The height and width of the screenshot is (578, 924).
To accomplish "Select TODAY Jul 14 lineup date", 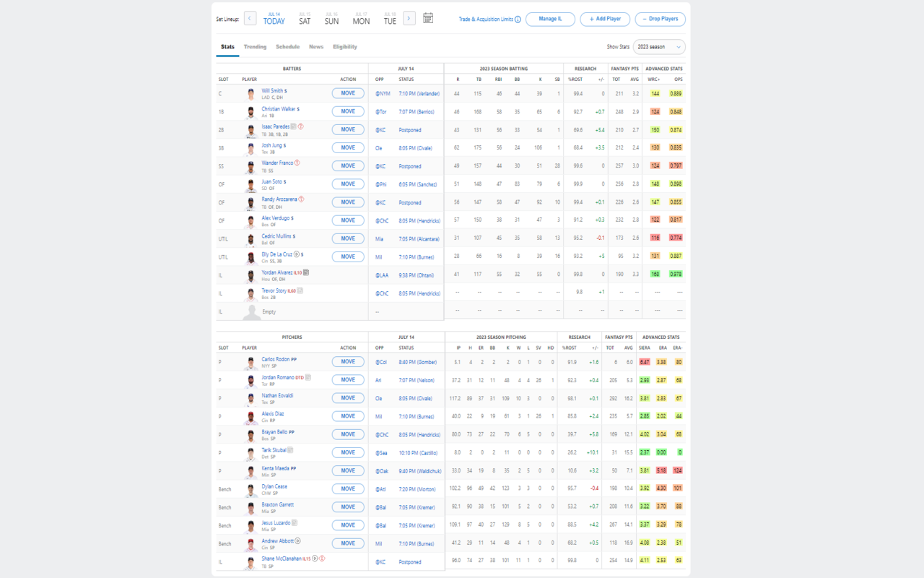I will 274,19.
